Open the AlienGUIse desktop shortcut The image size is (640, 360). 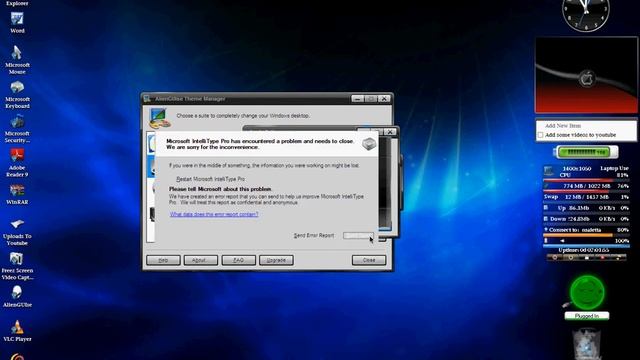17,296
